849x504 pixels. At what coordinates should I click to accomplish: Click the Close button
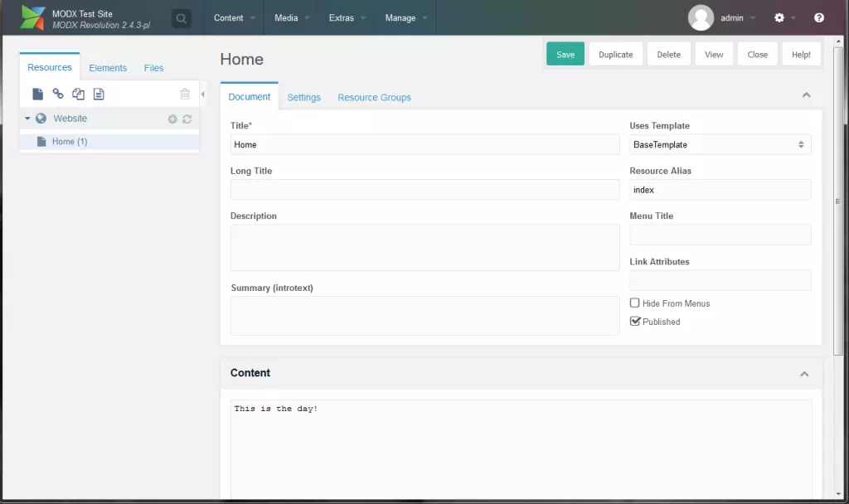click(x=758, y=54)
